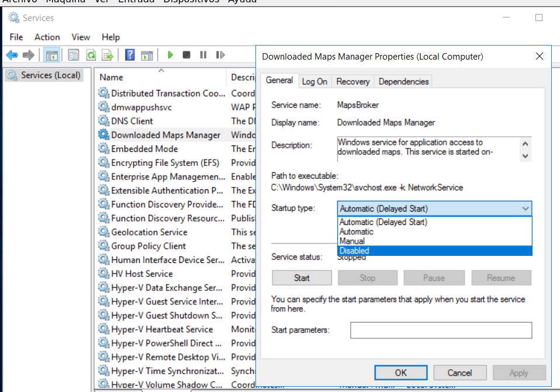Choose Automatic (Delayed Start) in dropdown list

[435, 222]
